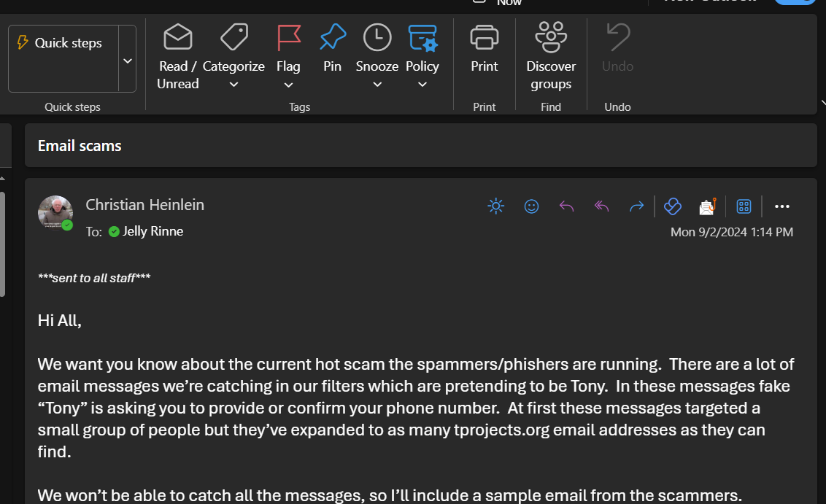Pin the message with the Pin icon
Image resolution: width=826 pixels, height=504 pixels.
coord(333,37)
